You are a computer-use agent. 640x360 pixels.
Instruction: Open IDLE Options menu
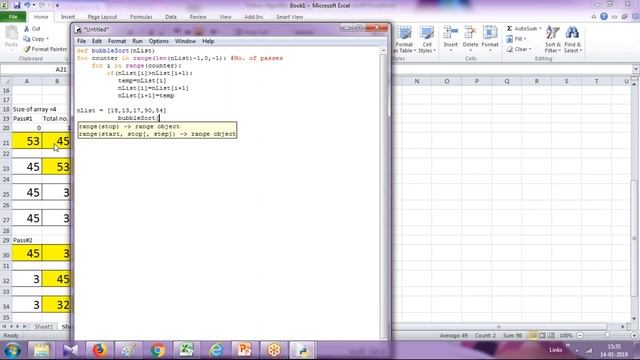[x=158, y=41]
